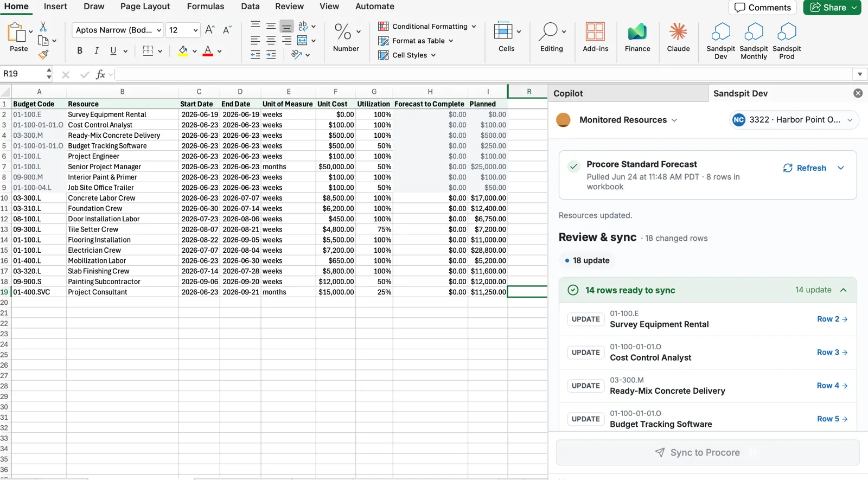
Task: Increase font size with larger A icon
Action: coord(210,30)
